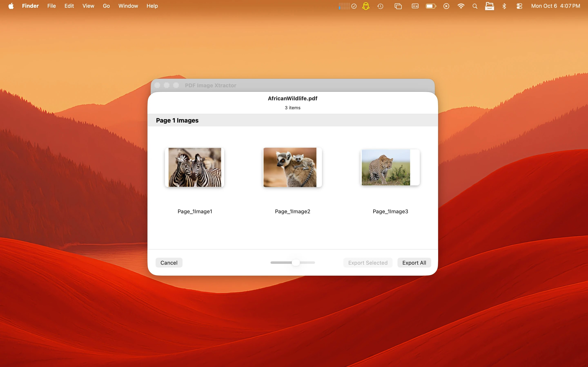
Task: Click the thumbnail size slider knob
Action: (x=296, y=263)
